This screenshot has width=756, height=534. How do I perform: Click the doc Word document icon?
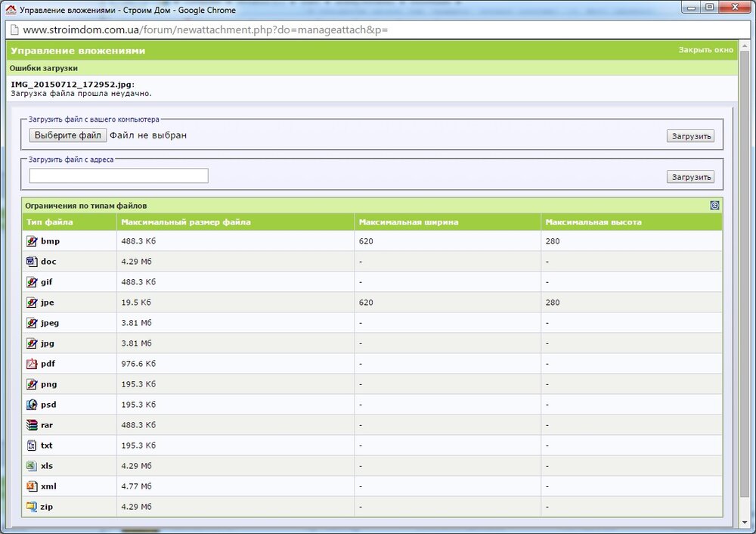(x=32, y=262)
